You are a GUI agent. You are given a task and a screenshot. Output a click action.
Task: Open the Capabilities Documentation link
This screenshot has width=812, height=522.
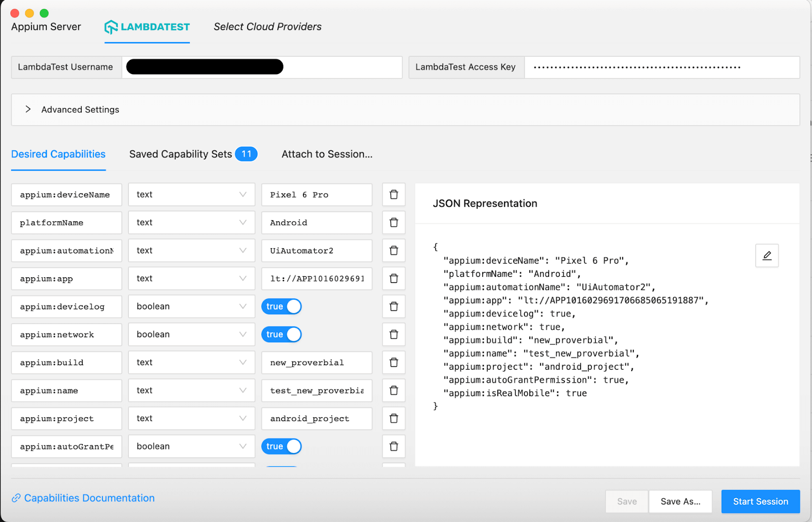point(89,498)
